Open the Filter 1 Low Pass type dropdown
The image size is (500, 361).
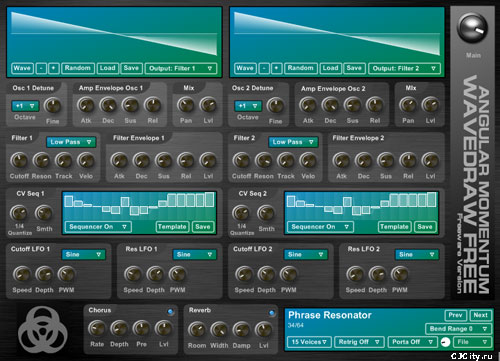pos(71,142)
